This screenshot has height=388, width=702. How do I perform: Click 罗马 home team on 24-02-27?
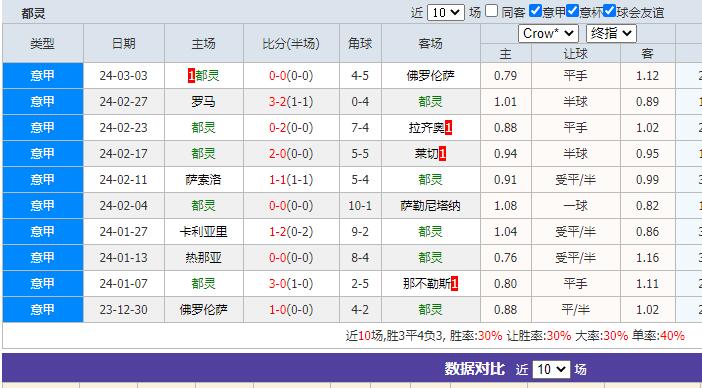click(203, 102)
